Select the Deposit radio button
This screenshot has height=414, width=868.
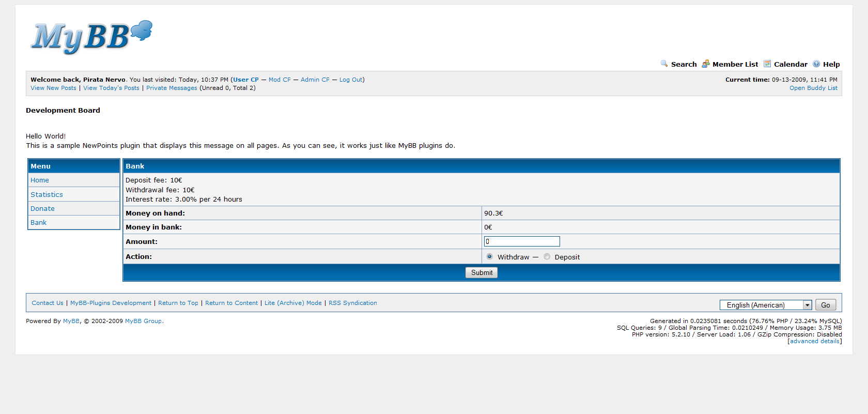547,256
